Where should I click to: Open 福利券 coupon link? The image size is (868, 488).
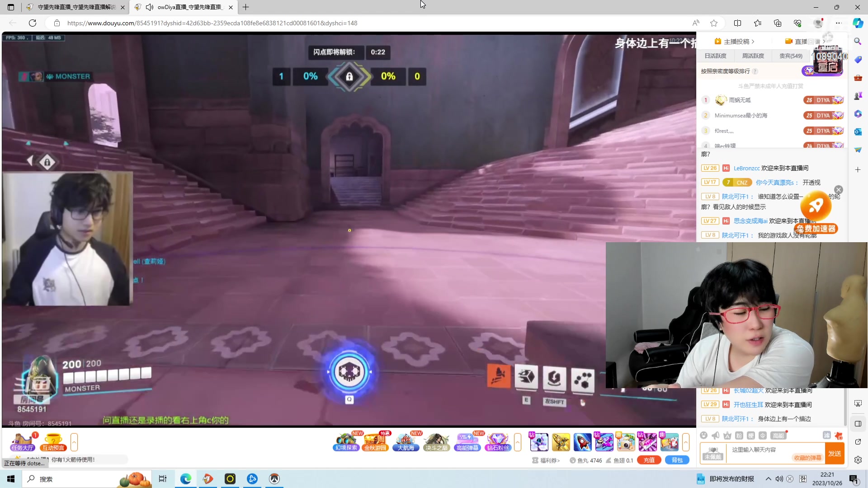click(546, 460)
